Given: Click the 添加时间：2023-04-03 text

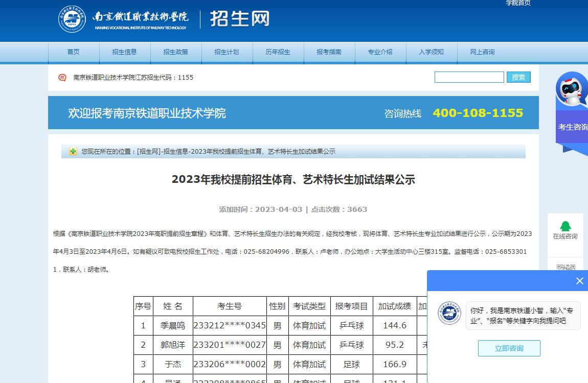Looking at the screenshot, I should [261, 209].
